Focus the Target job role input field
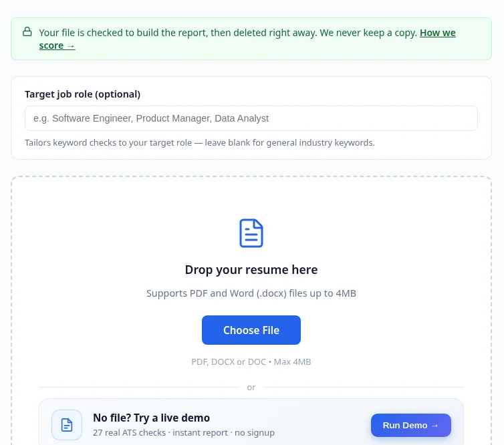 (251, 118)
